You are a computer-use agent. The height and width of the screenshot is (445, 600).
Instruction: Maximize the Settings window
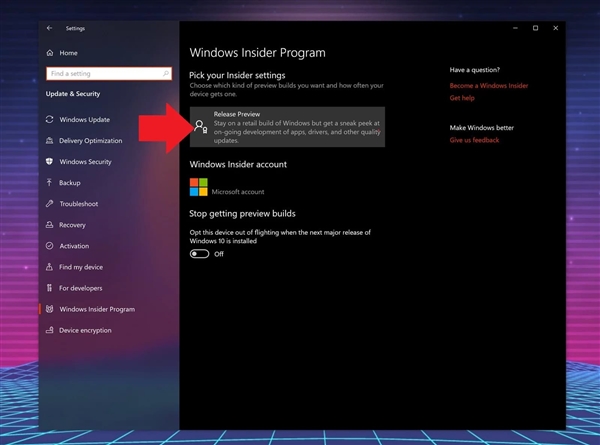pyautogui.click(x=535, y=28)
